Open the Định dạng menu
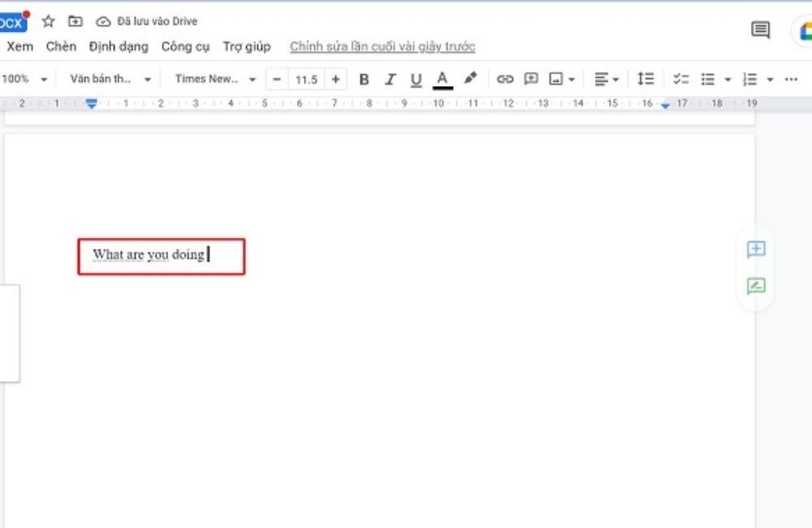 119,46
